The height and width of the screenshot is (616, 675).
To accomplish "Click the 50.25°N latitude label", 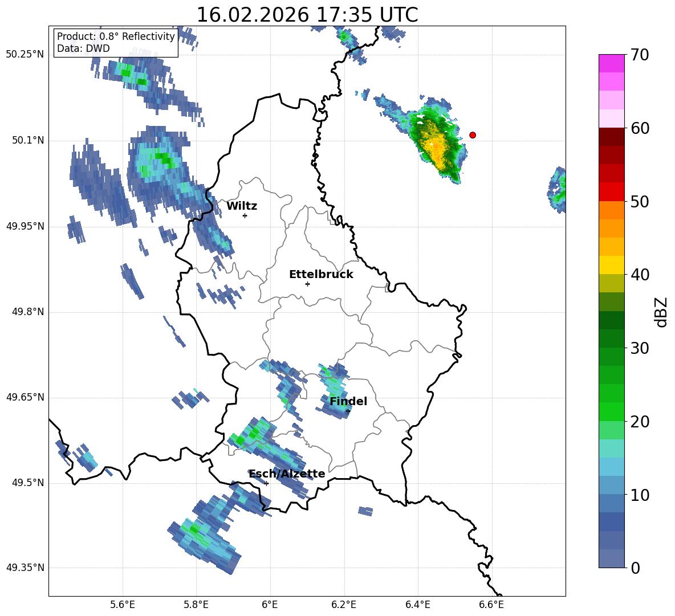I will tap(25, 55).
